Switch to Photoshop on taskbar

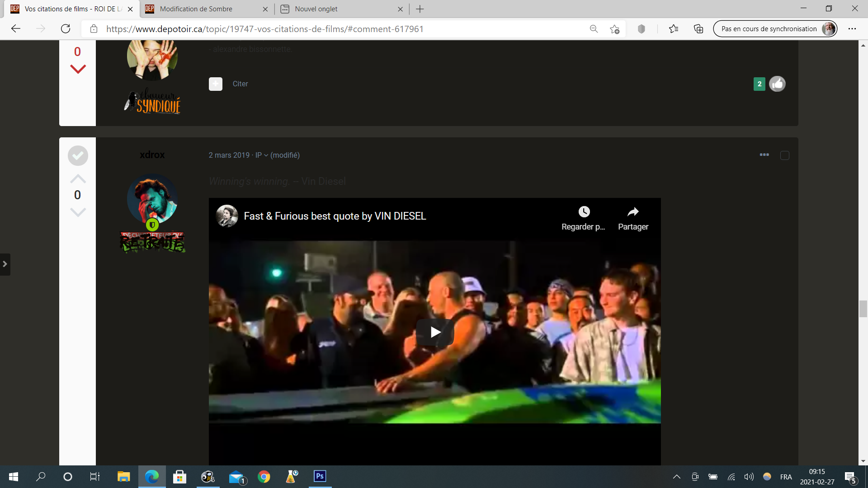[320, 477]
